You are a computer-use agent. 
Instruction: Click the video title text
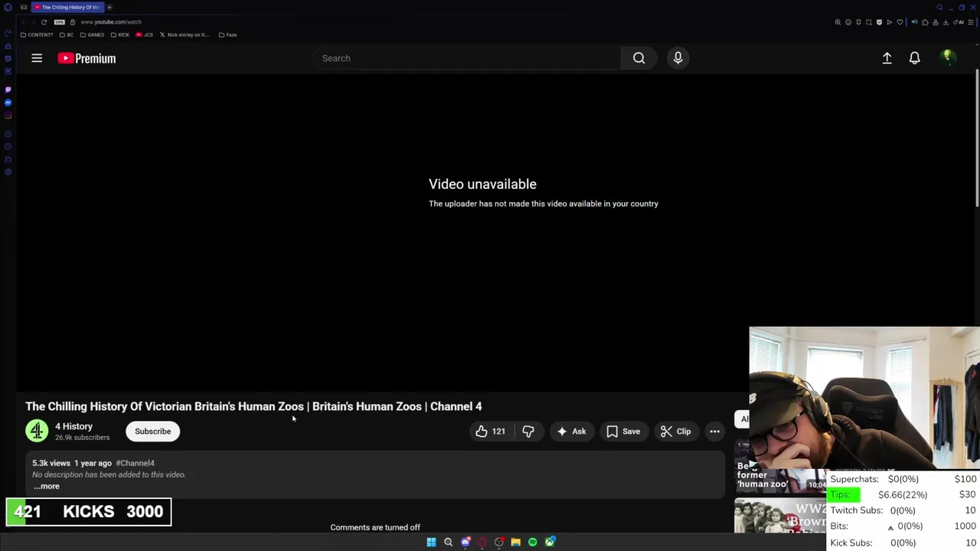point(253,406)
